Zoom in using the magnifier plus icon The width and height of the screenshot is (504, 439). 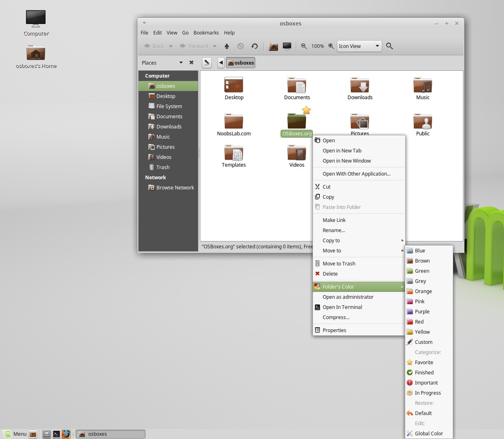coord(331,46)
